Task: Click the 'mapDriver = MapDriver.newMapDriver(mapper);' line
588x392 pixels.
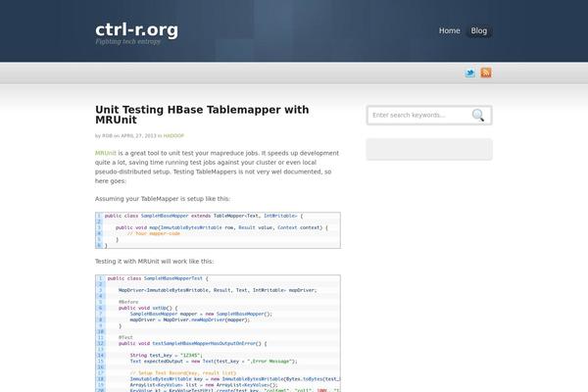Action: coord(190,320)
